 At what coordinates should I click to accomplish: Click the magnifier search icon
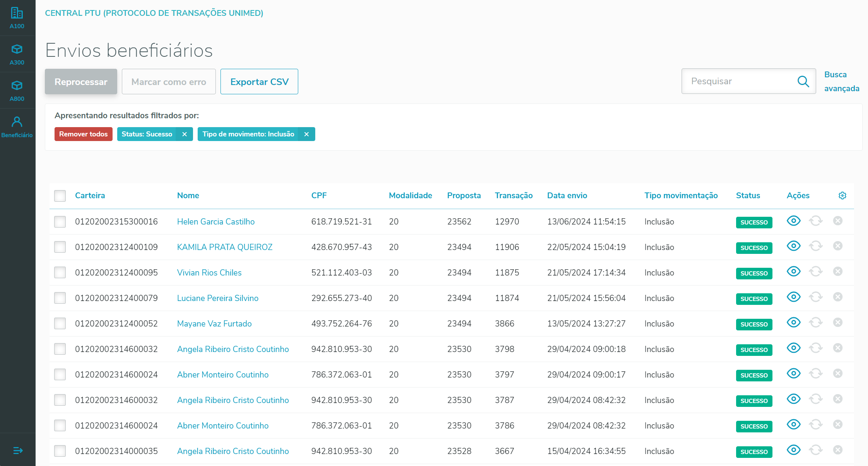pos(803,81)
